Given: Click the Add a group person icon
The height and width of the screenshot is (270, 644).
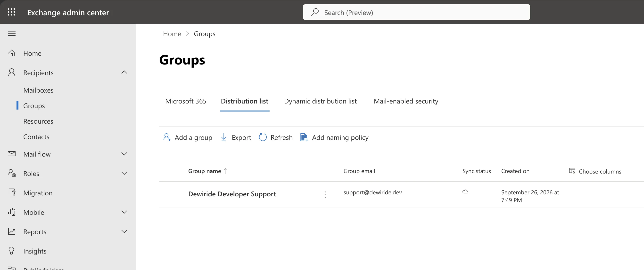Looking at the screenshot, I should [167, 137].
